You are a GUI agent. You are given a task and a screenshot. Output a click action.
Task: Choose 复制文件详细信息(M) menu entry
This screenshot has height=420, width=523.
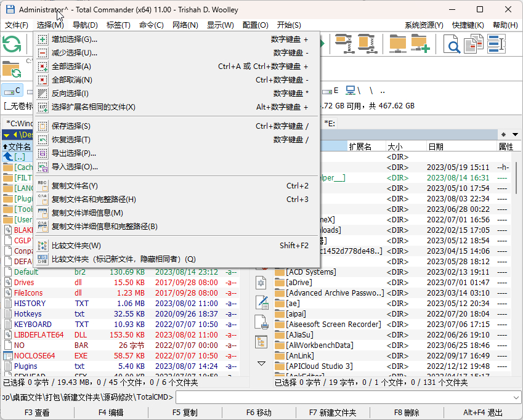coord(177,213)
